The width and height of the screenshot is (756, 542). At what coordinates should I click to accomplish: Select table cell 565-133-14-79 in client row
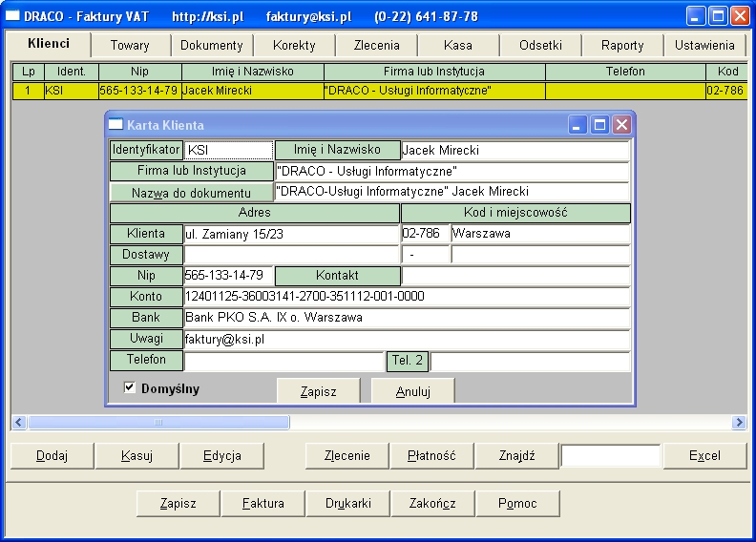(139, 91)
